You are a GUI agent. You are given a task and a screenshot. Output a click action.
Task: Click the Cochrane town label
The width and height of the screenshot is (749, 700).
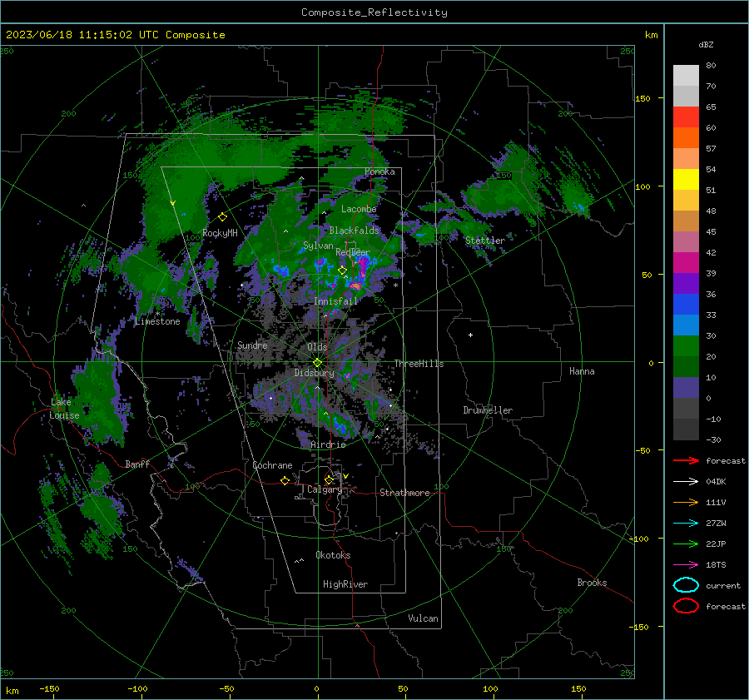[x=272, y=465]
